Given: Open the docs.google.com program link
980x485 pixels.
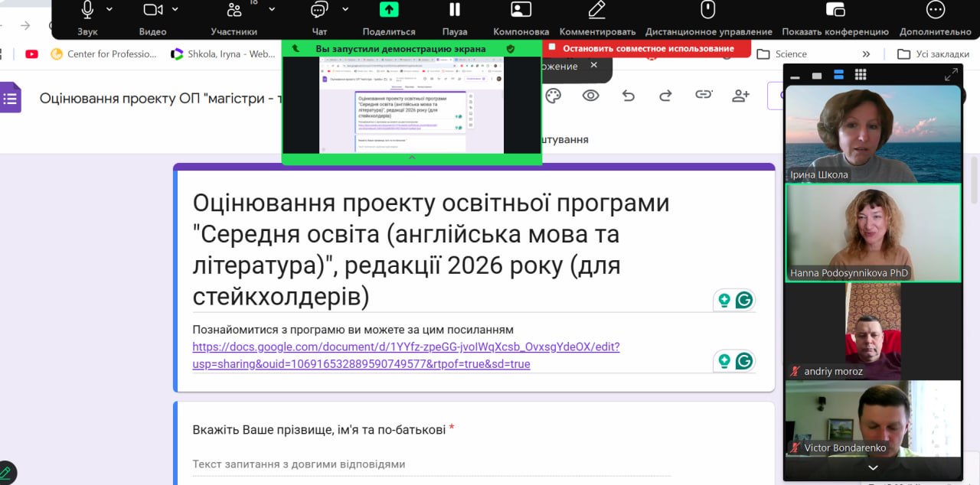Looking at the screenshot, I should pos(406,355).
